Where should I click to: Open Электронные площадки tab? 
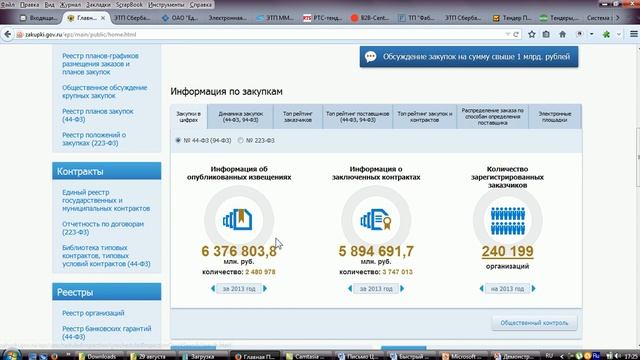pos(555,117)
